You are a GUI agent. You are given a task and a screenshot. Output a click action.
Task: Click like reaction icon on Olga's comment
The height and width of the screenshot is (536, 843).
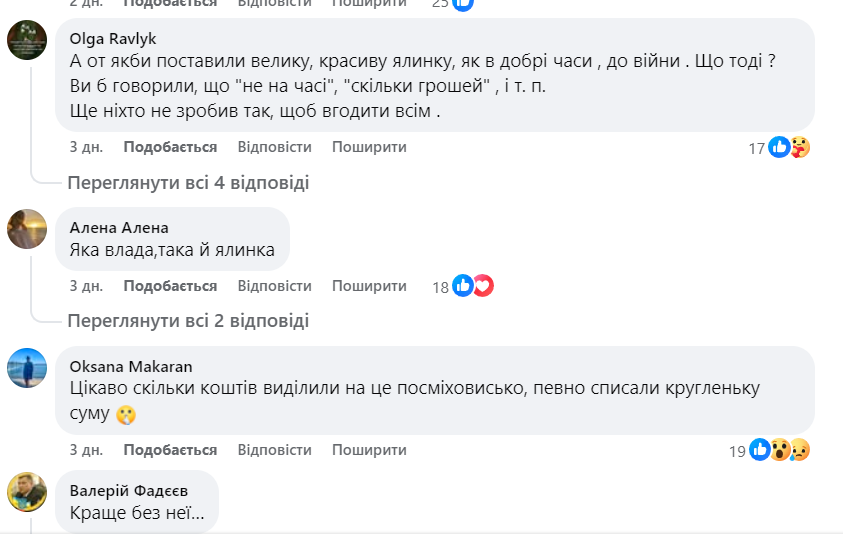point(779,148)
